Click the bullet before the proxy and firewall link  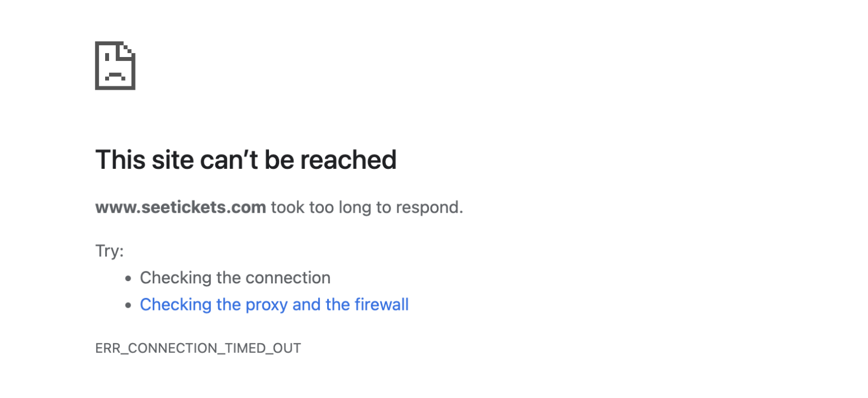point(129,305)
